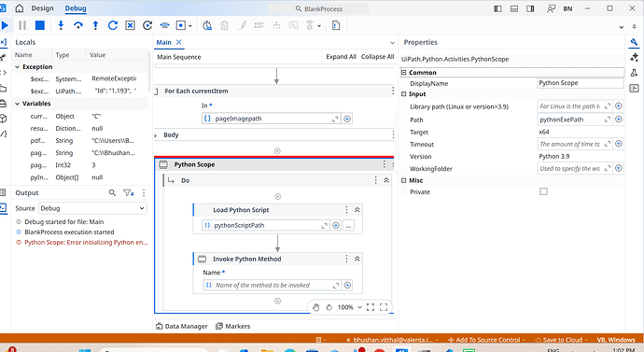The image size is (644, 352).
Task: Select the Properties wrench sidebar icon
Action: pos(634,42)
